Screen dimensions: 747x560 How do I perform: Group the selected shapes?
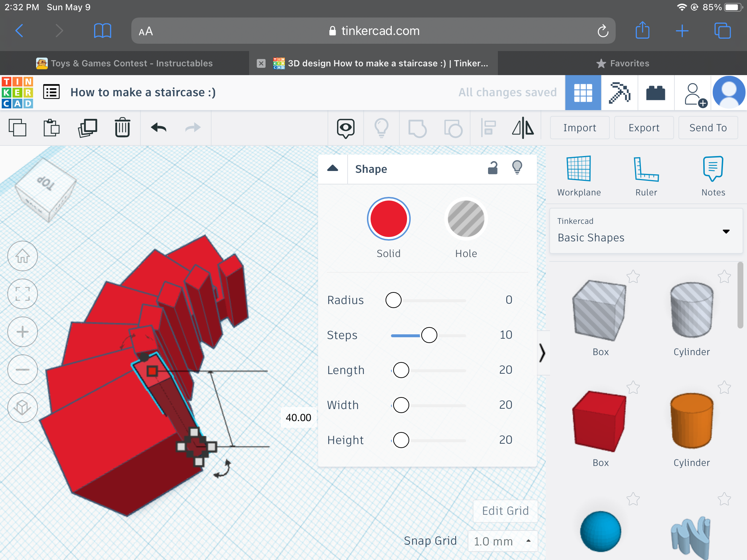pyautogui.click(x=417, y=128)
